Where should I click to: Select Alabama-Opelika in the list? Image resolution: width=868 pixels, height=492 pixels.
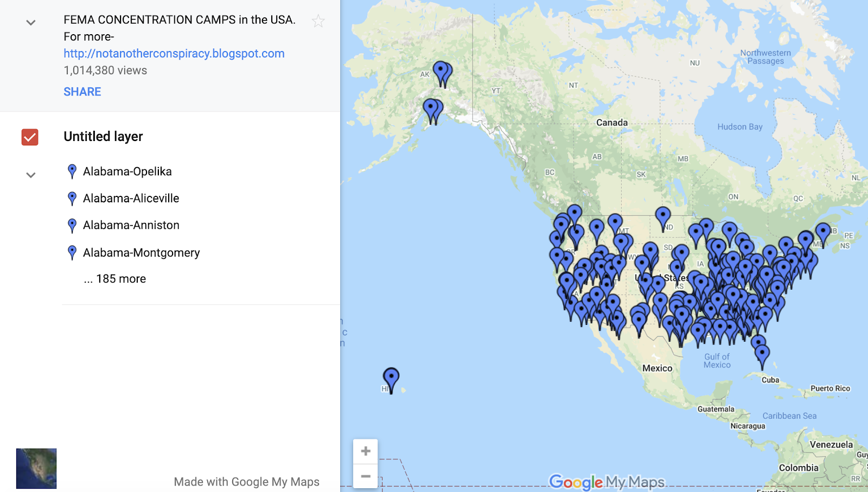127,171
